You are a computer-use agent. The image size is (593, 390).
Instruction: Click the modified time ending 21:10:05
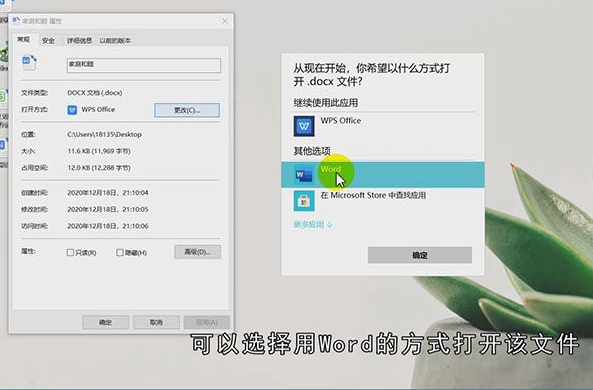tap(108, 209)
